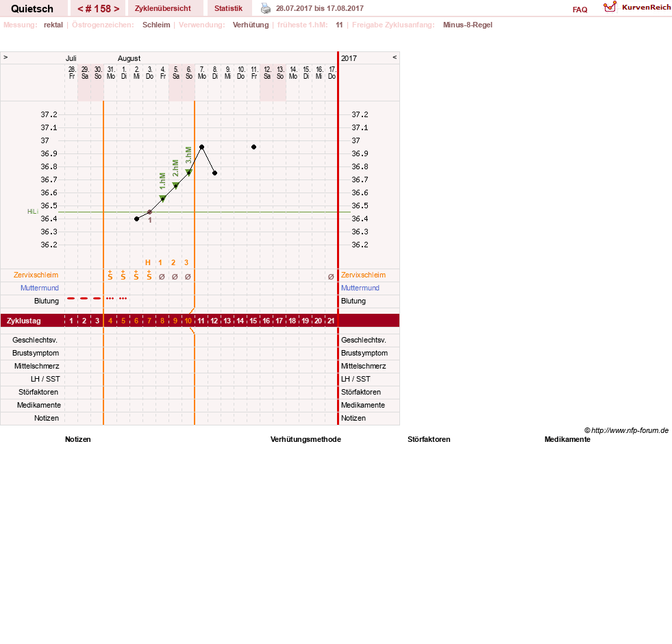Viewport: 672px width, 644px height.
Task: Click right Muttermund row label
Action: click(360, 288)
